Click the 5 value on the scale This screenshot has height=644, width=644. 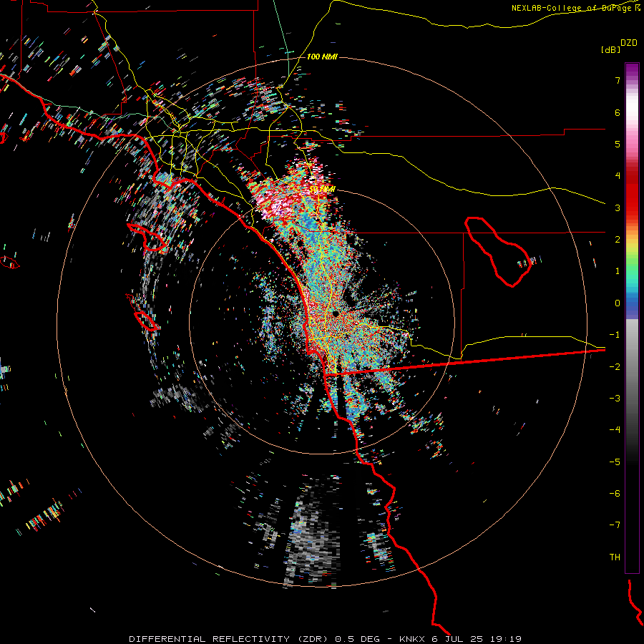pyautogui.click(x=618, y=144)
